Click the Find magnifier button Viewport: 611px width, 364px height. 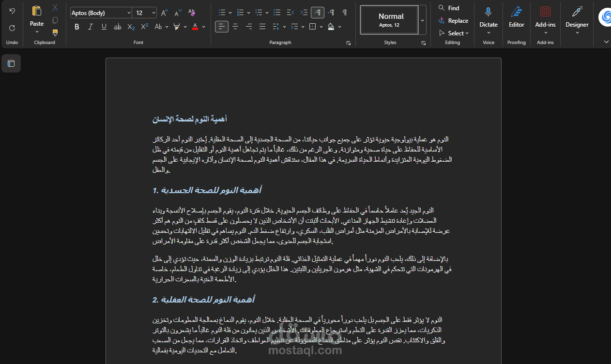[x=449, y=8]
